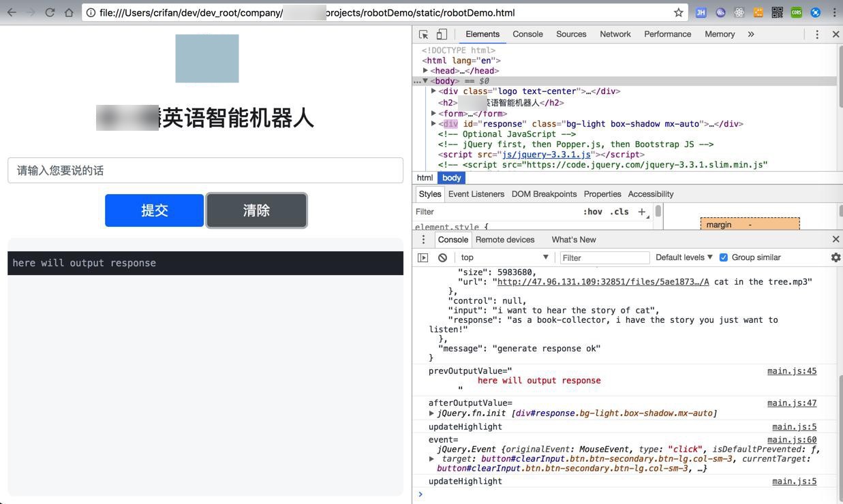Expand the div class logo text-center node
843x504 pixels.
[x=433, y=91]
